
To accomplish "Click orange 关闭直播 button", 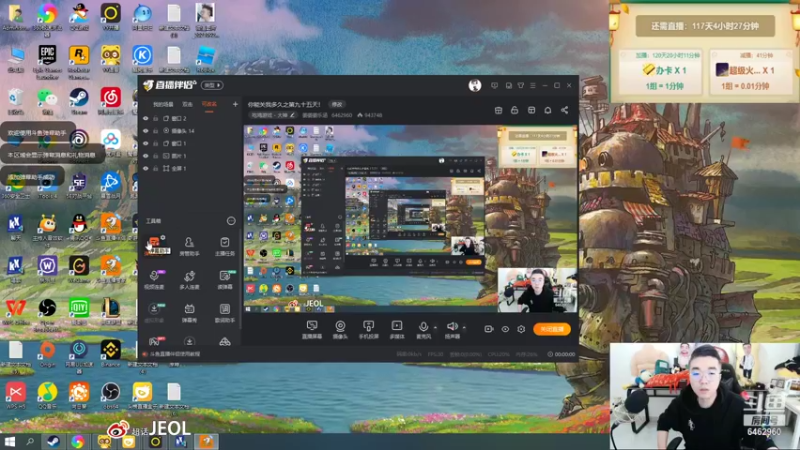I will (552, 329).
